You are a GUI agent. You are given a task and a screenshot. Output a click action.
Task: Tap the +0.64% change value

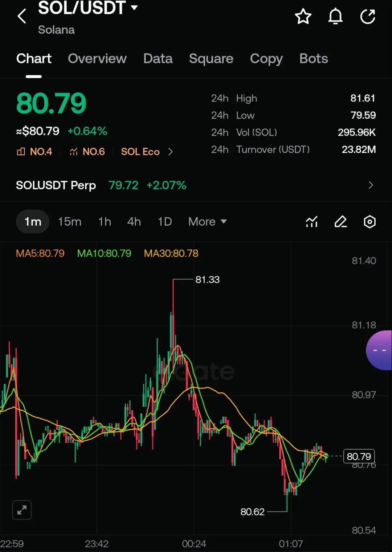coord(87,131)
